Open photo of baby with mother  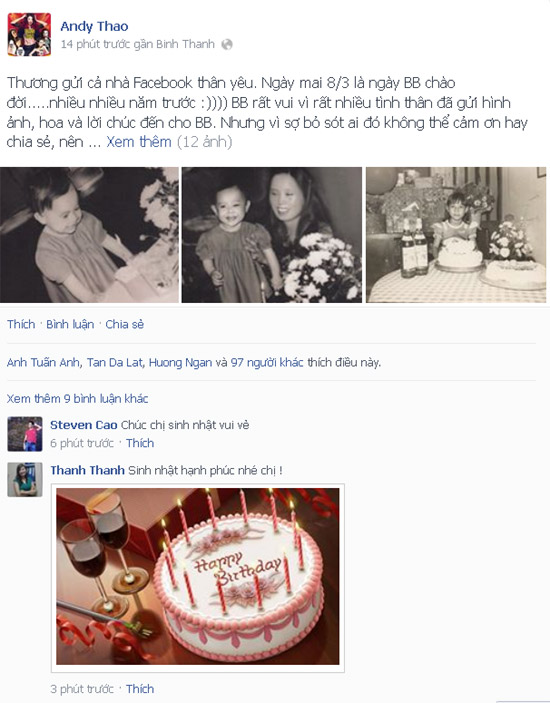coord(272,235)
